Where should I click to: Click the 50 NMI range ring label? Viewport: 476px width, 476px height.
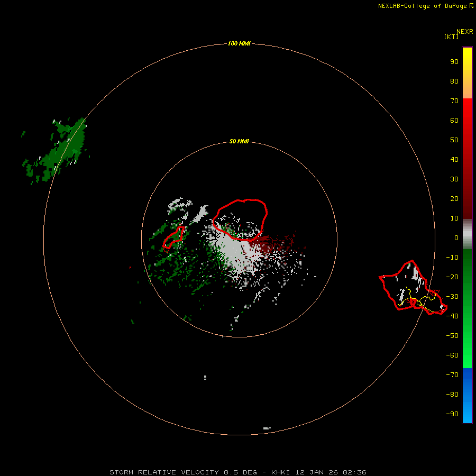click(239, 141)
